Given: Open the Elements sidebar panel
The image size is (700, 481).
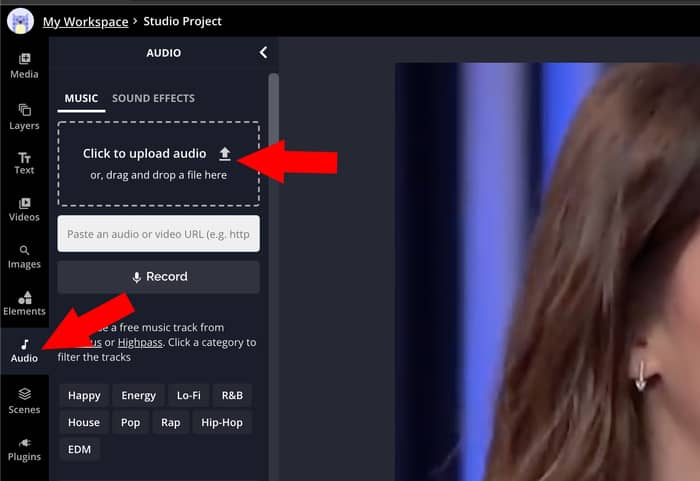Looking at the screenshot, I should coord(24,303).
